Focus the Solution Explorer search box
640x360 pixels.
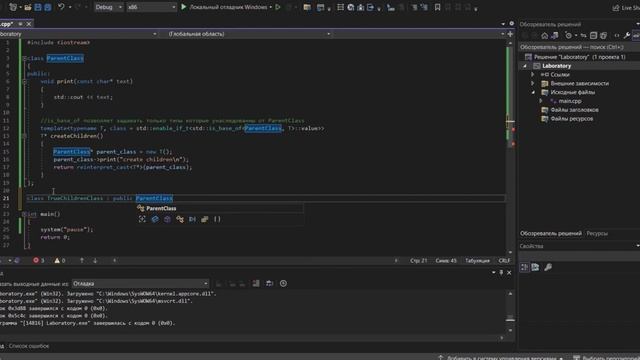pos(578,47)
